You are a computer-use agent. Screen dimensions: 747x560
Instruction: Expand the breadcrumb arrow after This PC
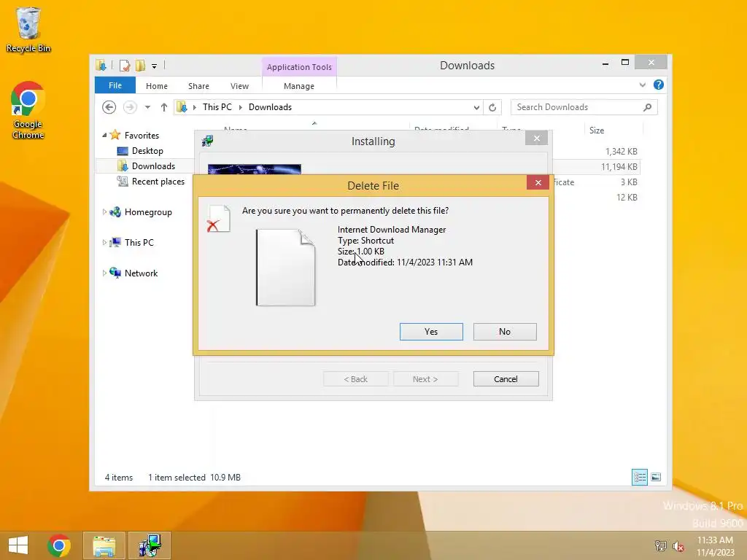[x=241, y=108]
